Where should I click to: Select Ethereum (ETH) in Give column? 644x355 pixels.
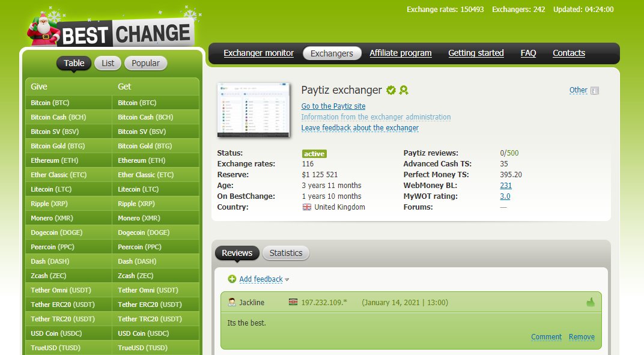click(x=68, y=160)
